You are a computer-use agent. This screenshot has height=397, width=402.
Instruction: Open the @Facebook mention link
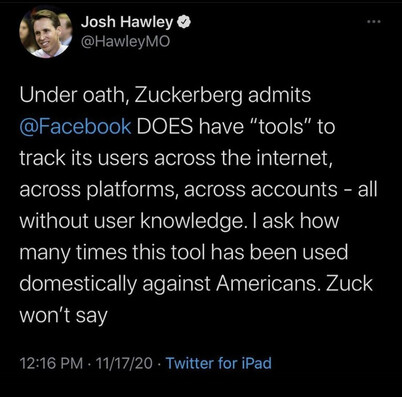point(75,127)
